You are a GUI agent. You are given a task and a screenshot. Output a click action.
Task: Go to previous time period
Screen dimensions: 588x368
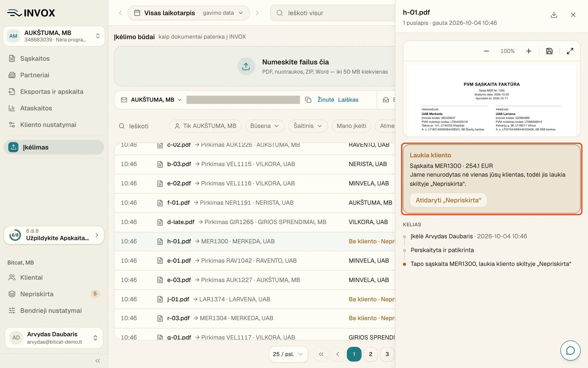pos(121,13)
